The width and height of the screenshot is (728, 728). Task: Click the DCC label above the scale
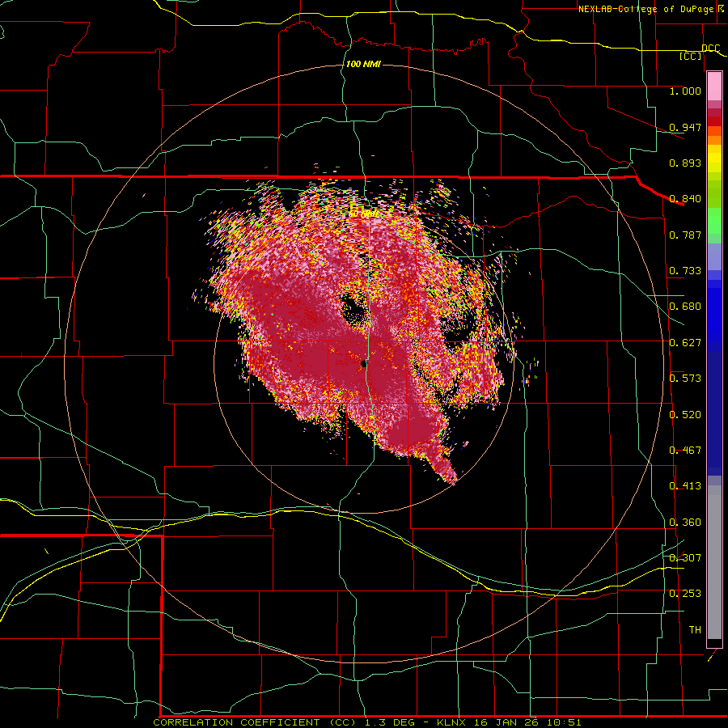coord(710,49)
